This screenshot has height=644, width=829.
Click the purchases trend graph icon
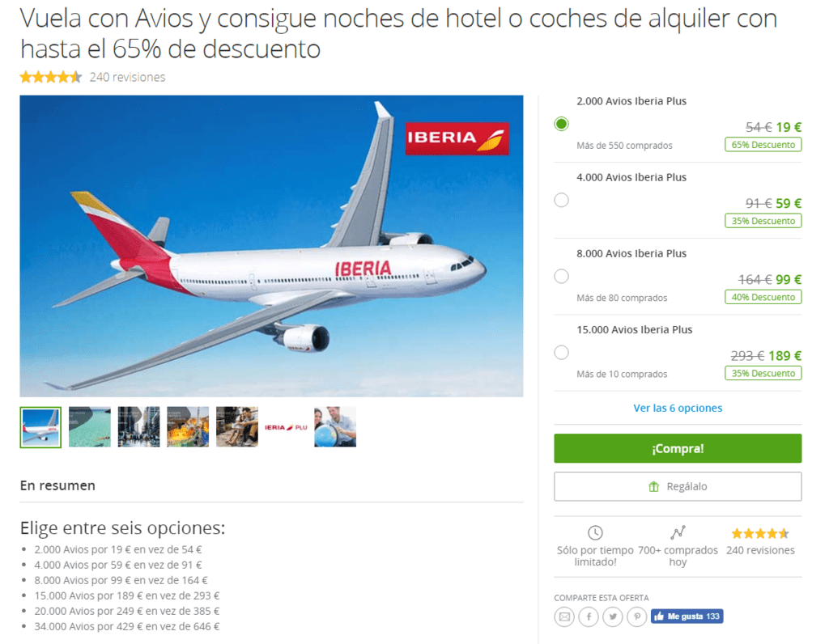[678, 532]
